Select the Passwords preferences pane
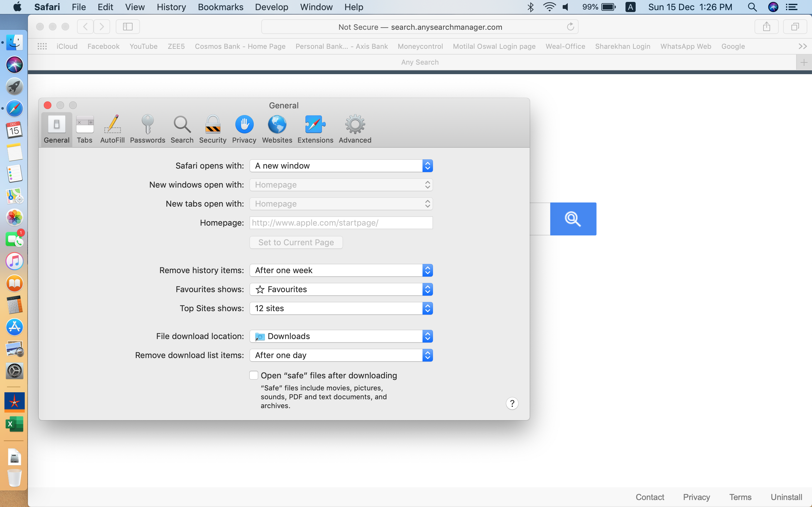 pos(147,129)
